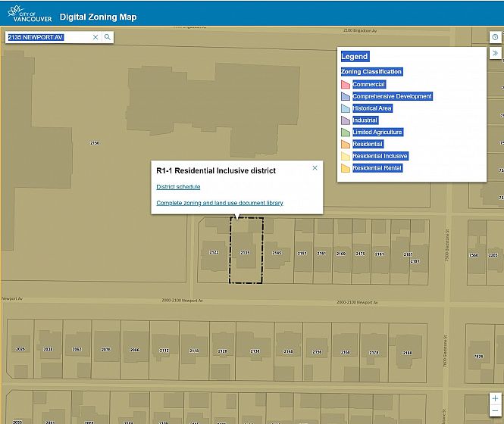Select parcel labeled 2123
504x424 pixels.
click(x=214, y=251)
